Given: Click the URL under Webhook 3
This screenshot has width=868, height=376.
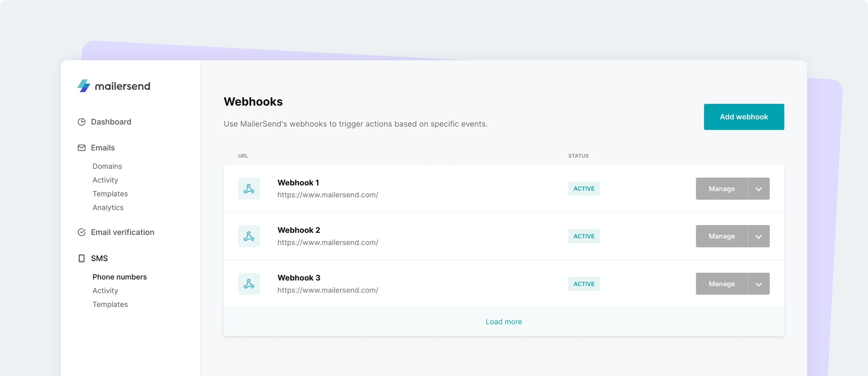Looking at the screenshot, I should pos(328,290).
